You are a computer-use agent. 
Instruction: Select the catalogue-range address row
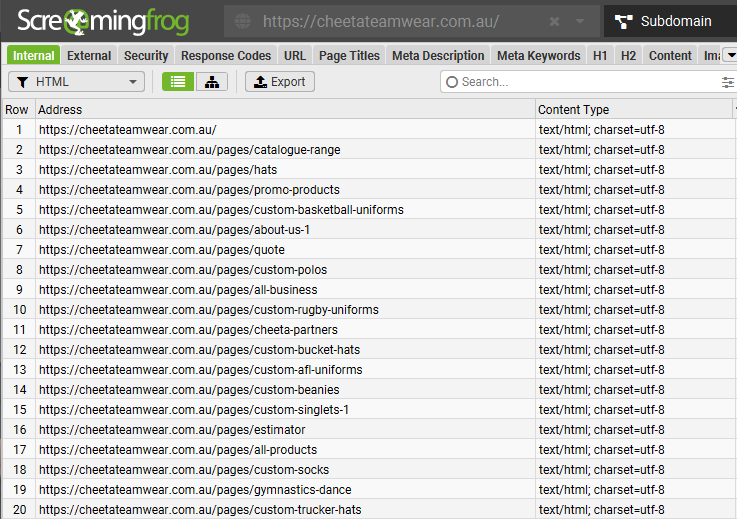point(285,149)
